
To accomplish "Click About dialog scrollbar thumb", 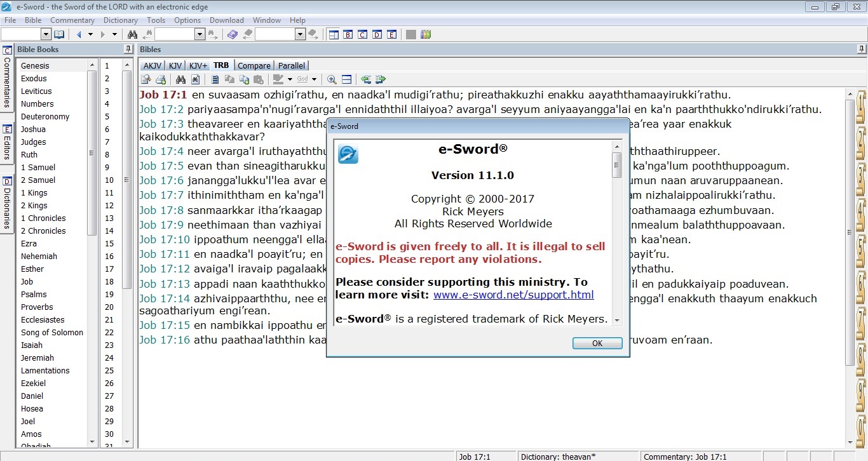I will pos(616,164).
